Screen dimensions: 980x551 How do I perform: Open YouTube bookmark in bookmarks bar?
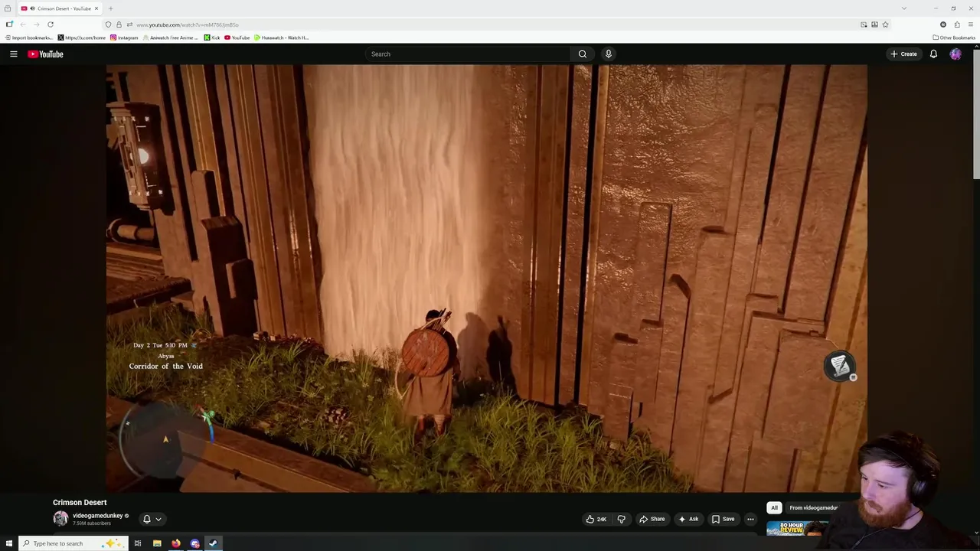[x=237, y=37]
